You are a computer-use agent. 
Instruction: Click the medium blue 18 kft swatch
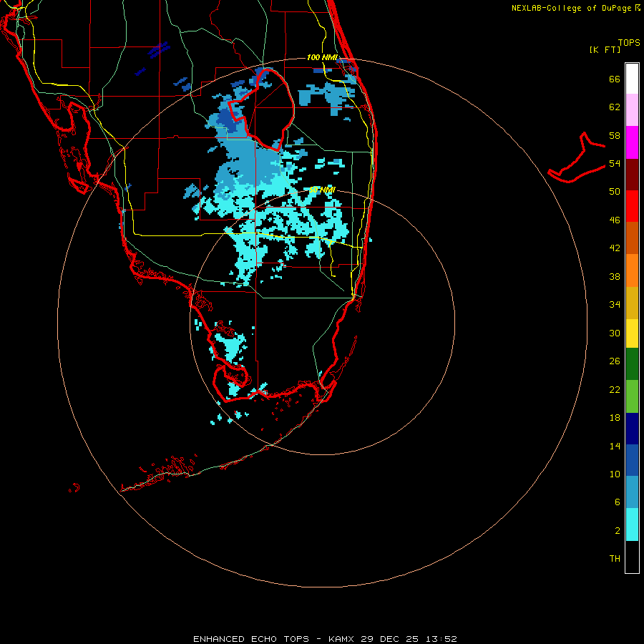click(632, 460)
